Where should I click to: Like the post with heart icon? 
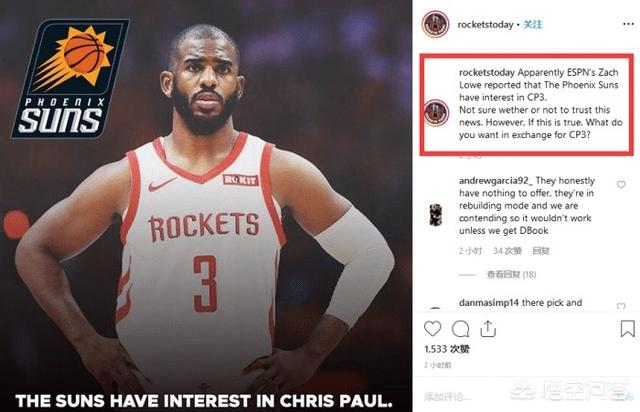click(432, 329)
